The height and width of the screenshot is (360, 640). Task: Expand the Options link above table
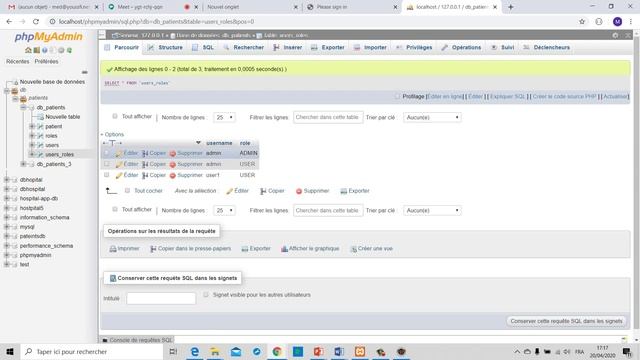113,134
